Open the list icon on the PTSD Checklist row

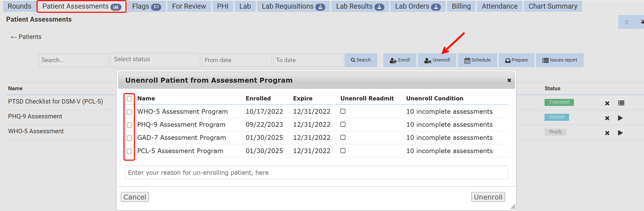coord(621,103)
